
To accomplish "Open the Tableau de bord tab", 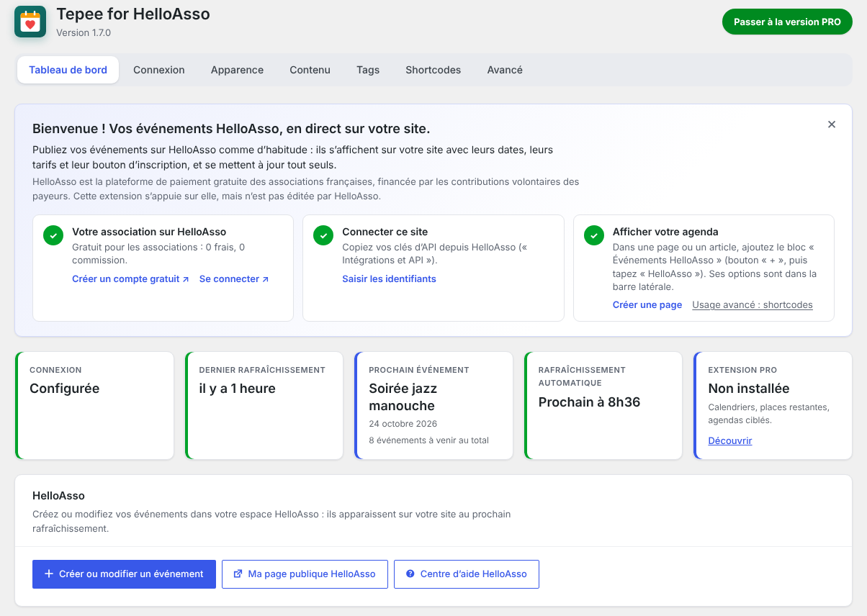I will (x=68, y=70).
